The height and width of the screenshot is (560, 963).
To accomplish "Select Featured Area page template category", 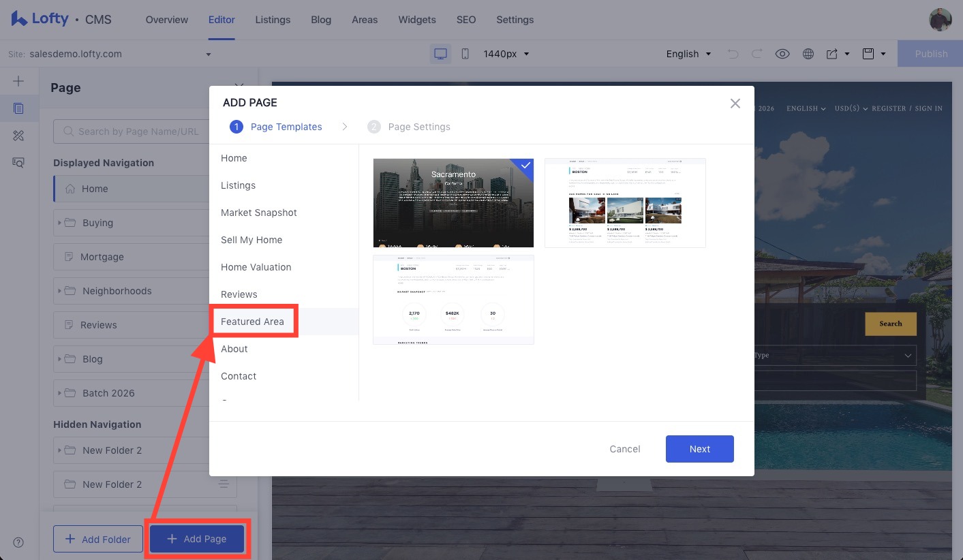I will pos(253,321).
